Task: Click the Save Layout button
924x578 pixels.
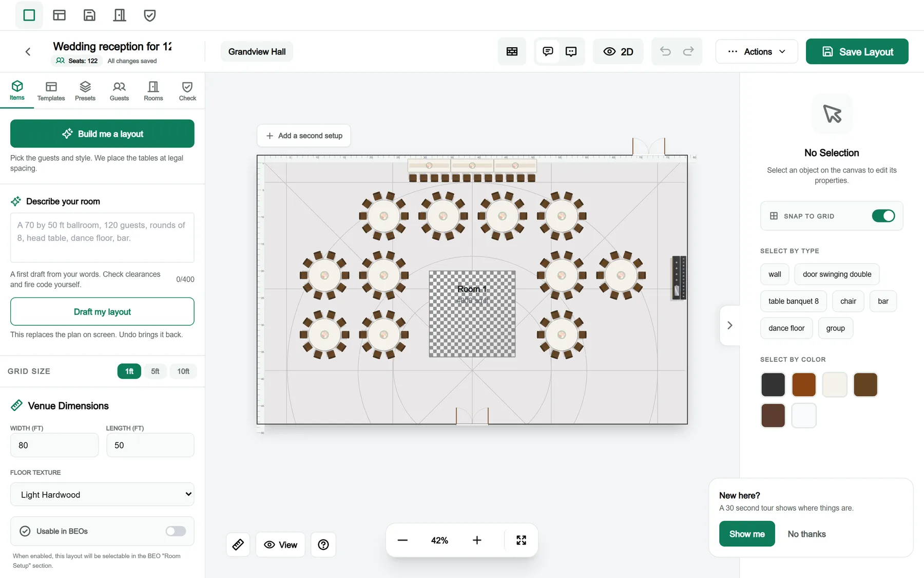Action: [x=857, y=51]
